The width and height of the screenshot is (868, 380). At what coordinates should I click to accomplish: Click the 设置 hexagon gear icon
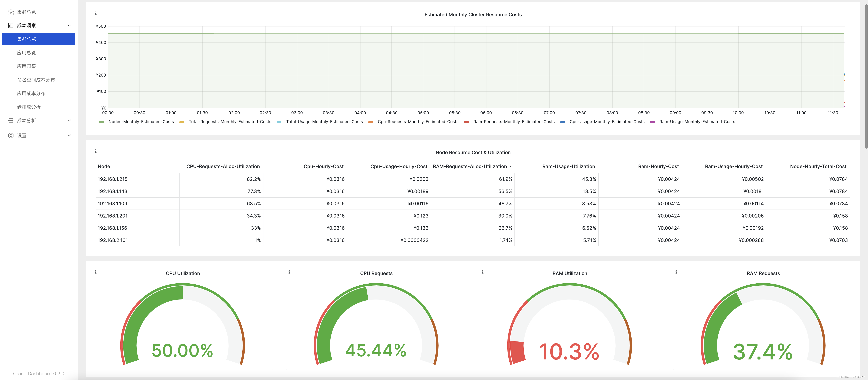click(11, 135)
